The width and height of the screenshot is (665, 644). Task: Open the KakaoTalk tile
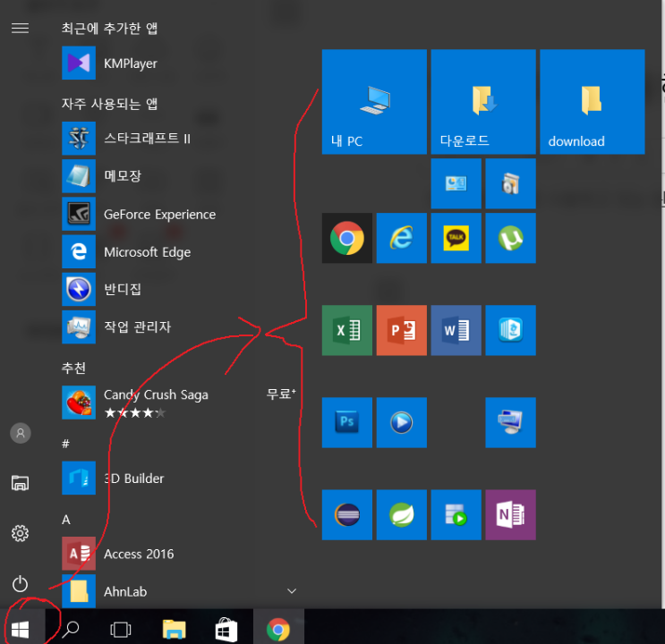(x=456, y=238)
